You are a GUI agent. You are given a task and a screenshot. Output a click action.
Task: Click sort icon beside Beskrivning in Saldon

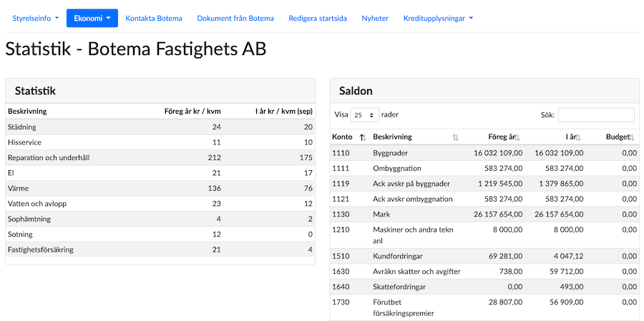point(456,137)
